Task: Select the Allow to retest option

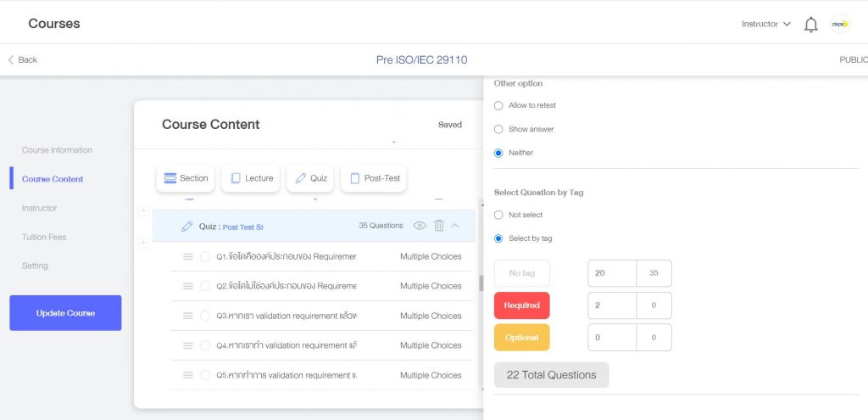Action: pyautogui.click(x=498, y=105)
